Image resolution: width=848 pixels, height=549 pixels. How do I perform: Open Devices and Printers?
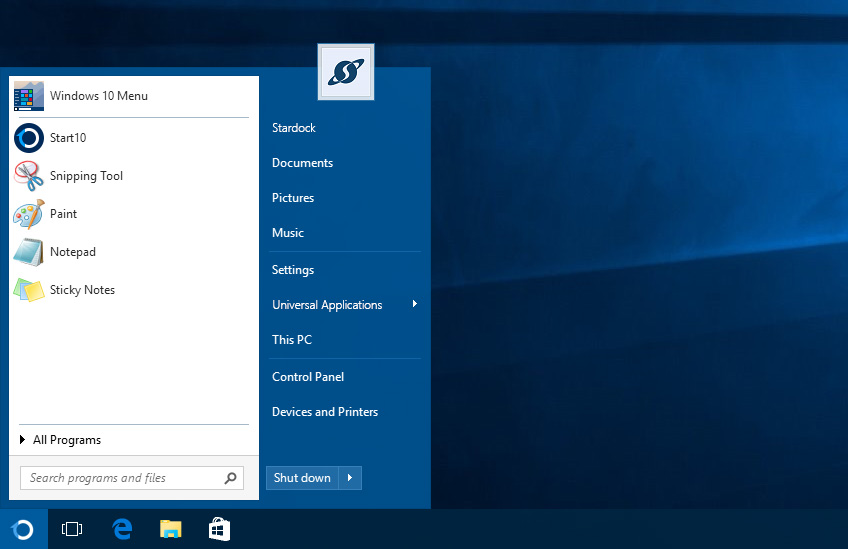pyautogui.click(x=324, y=412)
